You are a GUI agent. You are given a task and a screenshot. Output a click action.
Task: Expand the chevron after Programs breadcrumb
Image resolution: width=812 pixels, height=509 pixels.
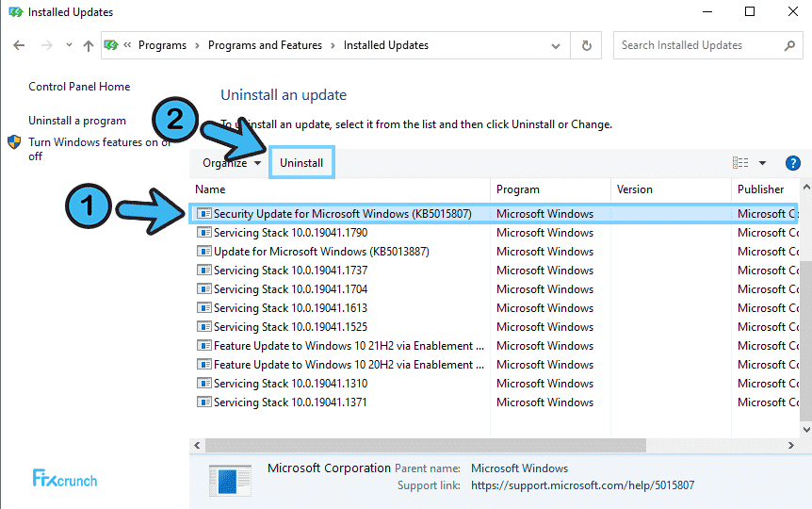click(197, 45)
